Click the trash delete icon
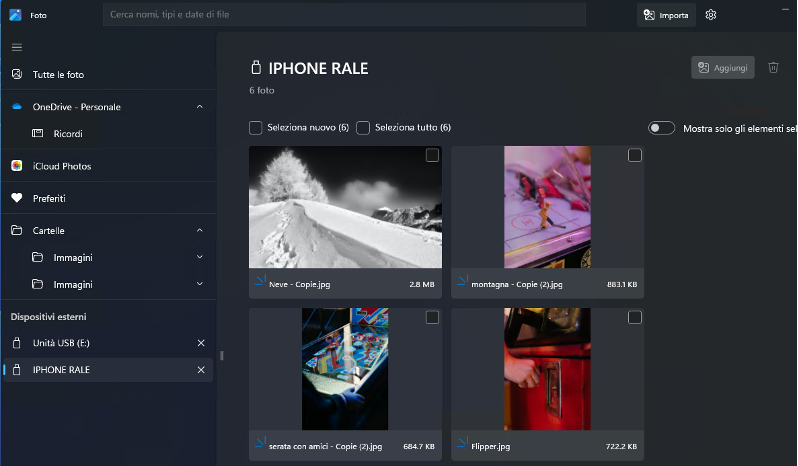 click(773, 67)
